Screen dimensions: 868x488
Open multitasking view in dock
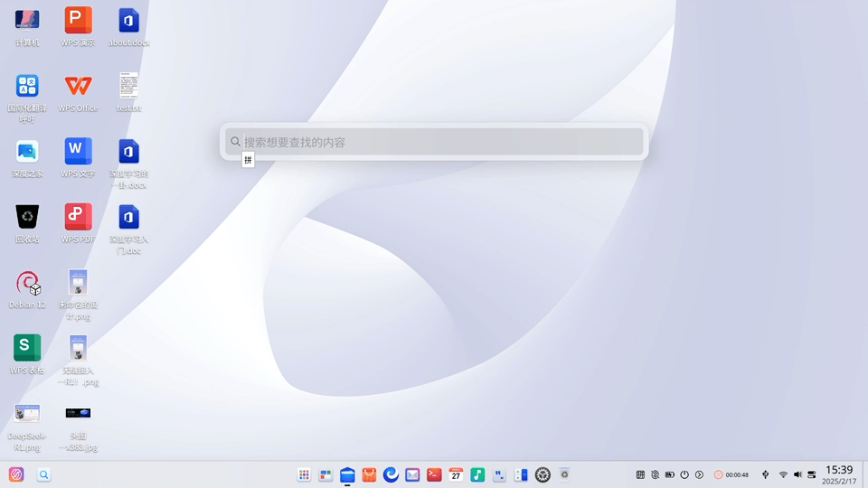(325, 474)
